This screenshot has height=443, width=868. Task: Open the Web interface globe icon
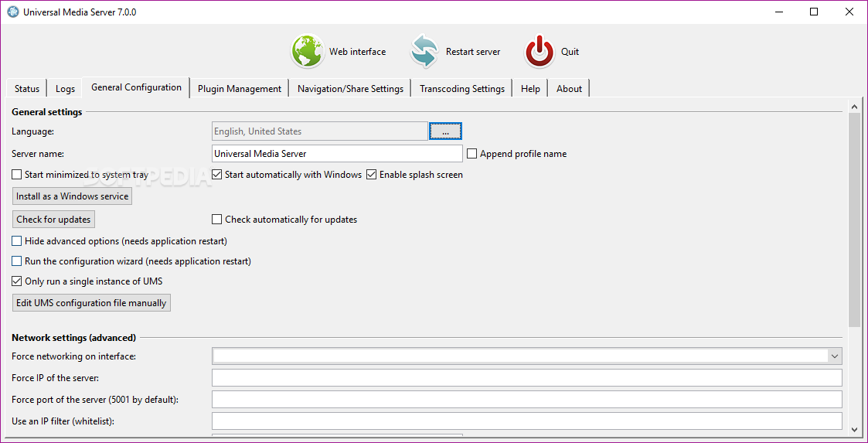(x=307, y=52)
